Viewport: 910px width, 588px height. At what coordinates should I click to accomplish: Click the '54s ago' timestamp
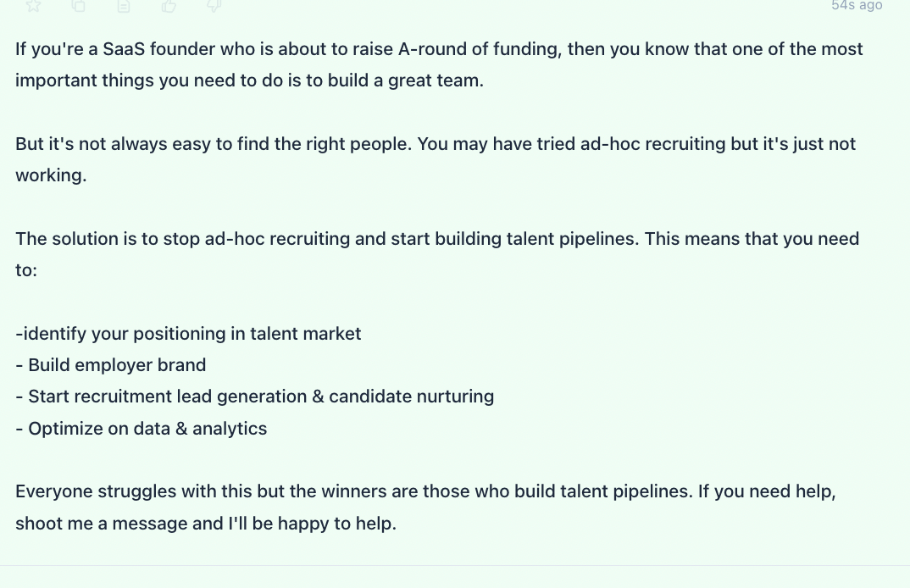857,5
